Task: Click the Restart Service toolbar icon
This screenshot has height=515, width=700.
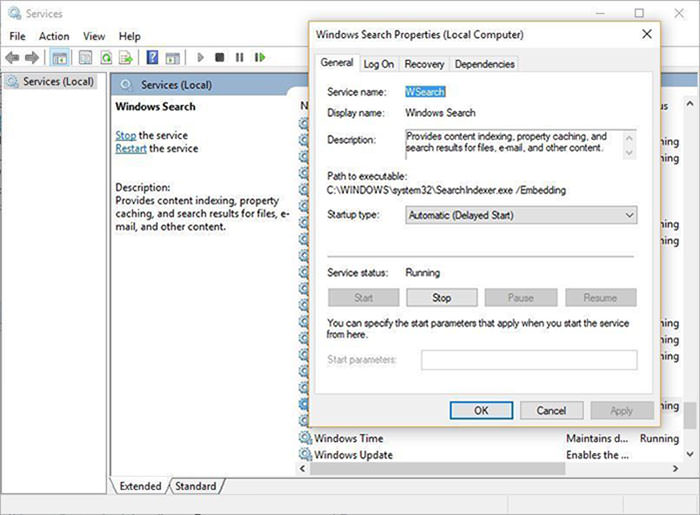Action: (x=260, y=58)
